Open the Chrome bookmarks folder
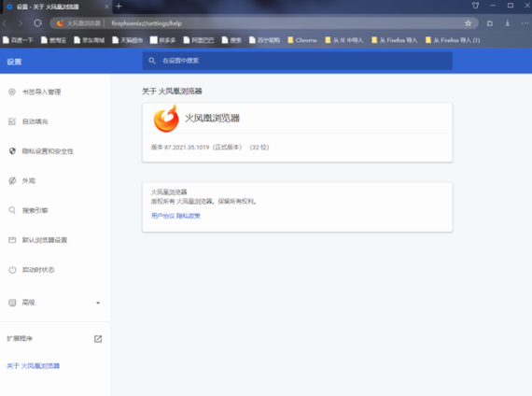Viewport: 532px width, 396px height. tap(302, 40)
